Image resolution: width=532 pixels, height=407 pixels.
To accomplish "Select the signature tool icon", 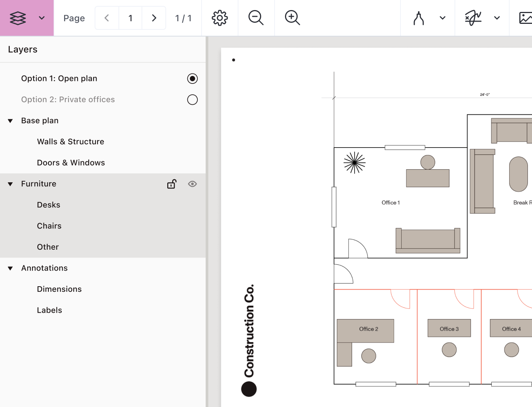I will pyautogui.click(x=473, y=18).
